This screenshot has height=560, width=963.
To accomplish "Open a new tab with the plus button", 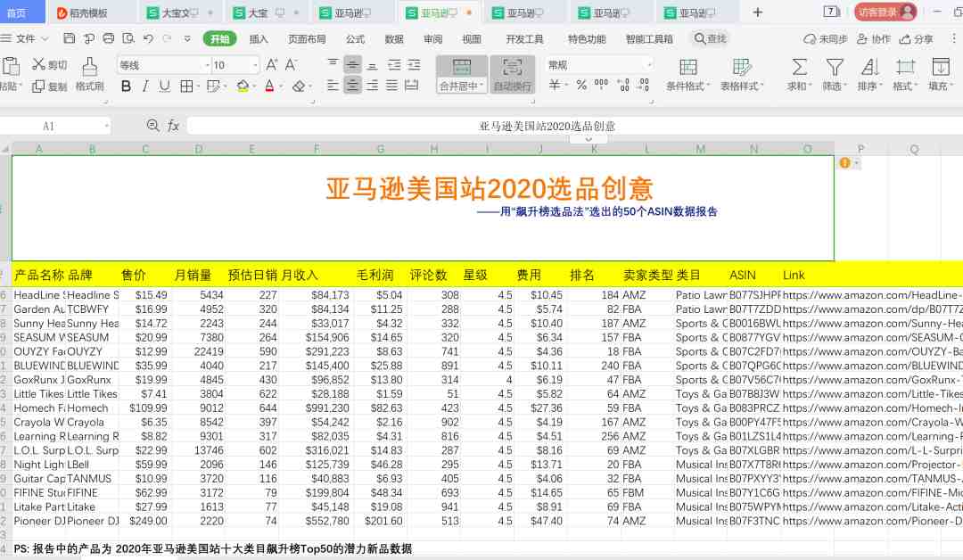I will click(758, 12).
